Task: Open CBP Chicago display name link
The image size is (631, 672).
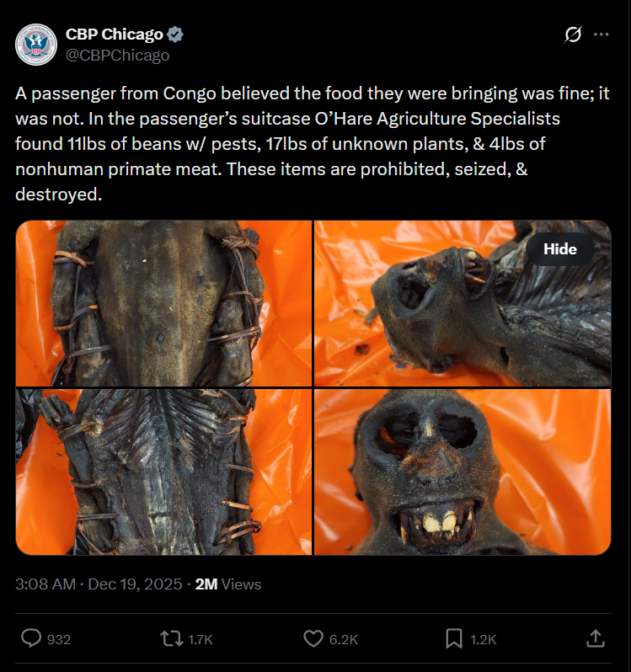Action: (x=115, y=35)
